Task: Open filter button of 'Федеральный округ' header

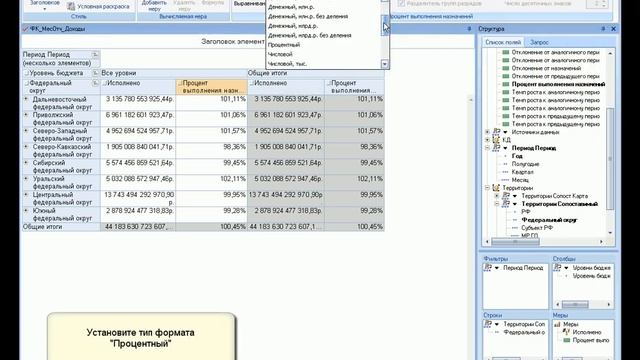Action: (x=96, y=83)
